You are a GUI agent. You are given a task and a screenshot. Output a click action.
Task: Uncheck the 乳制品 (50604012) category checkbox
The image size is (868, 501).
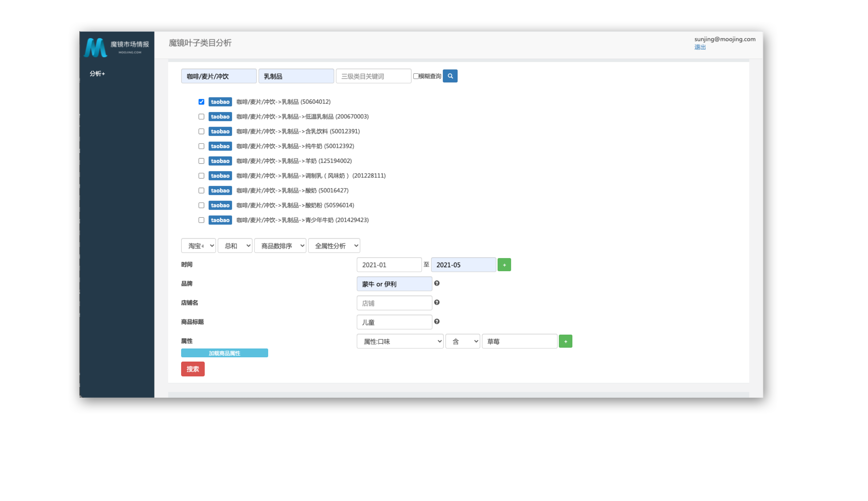pyautogui.click(x=201, y=102)
